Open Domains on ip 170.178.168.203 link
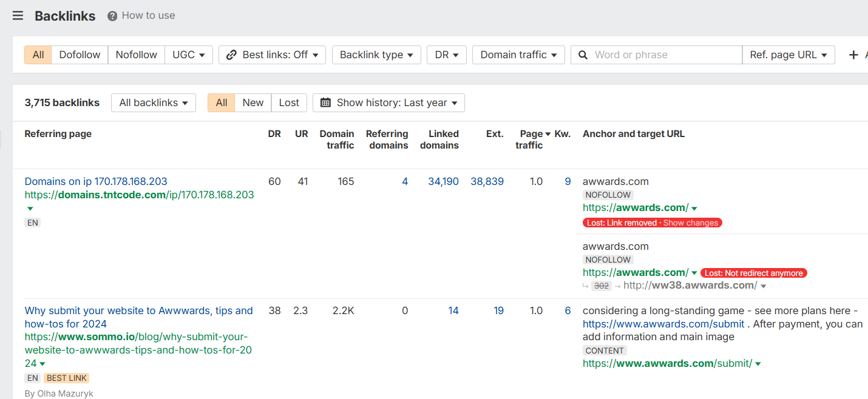 (x=96, y=181)
